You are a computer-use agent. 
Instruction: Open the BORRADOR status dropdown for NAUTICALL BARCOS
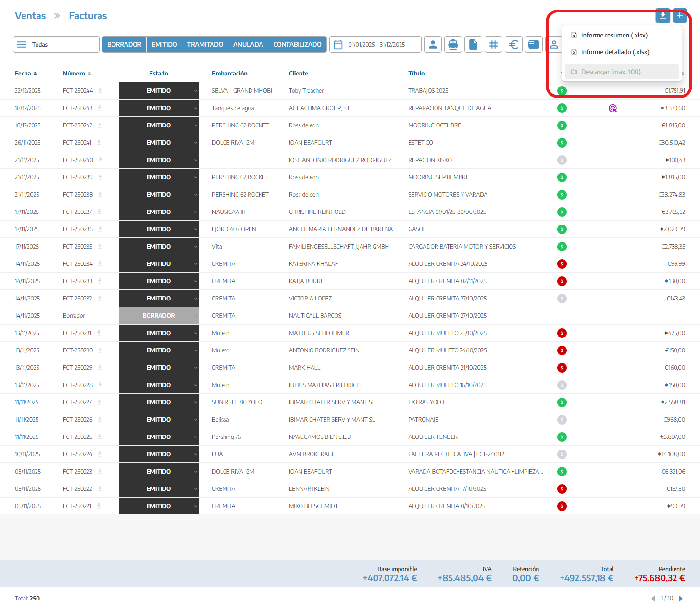tap(159, 316)
